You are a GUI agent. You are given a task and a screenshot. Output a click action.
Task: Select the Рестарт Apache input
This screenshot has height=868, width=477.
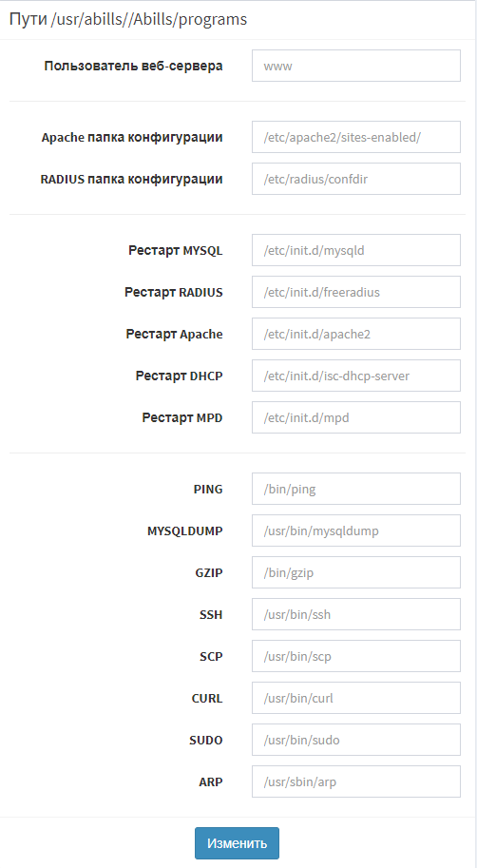[x=355, y=334]
